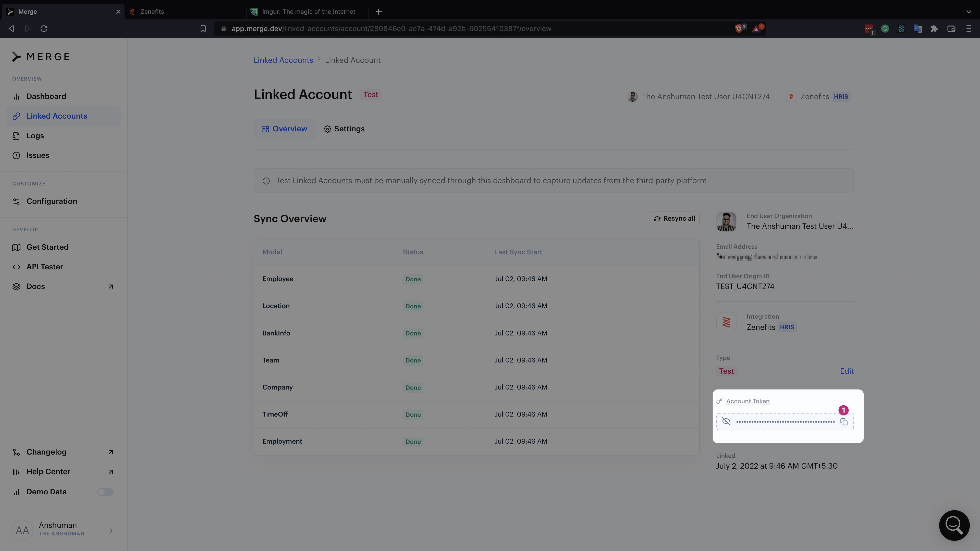Click Edit next to Type
Viewport: 980px width, 551px height.
pos(847,371)
